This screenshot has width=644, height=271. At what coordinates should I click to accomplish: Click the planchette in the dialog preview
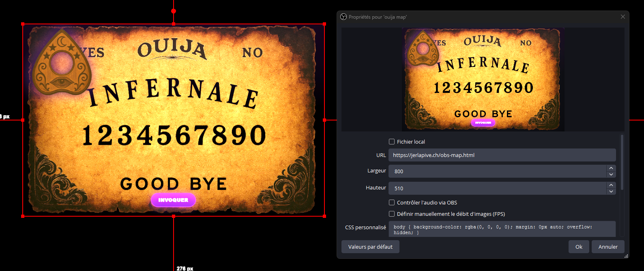pyautogui.click(x=423, y=48)
